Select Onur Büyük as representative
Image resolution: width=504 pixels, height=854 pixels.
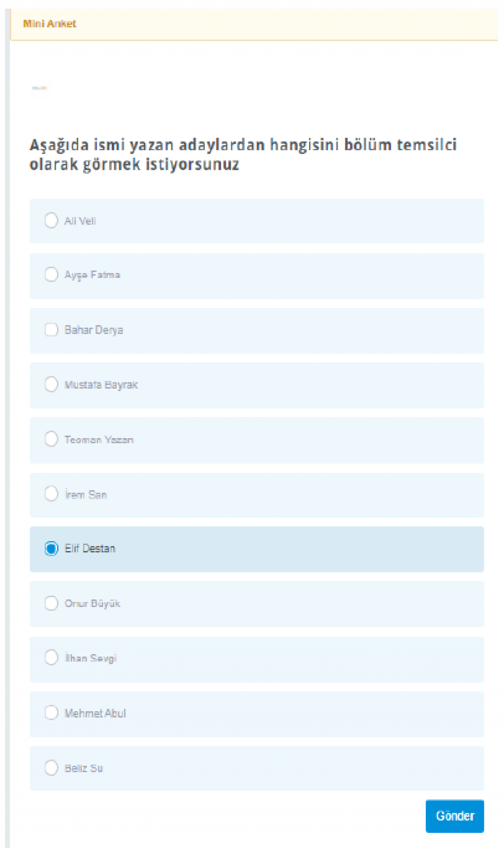coord(51,603)
